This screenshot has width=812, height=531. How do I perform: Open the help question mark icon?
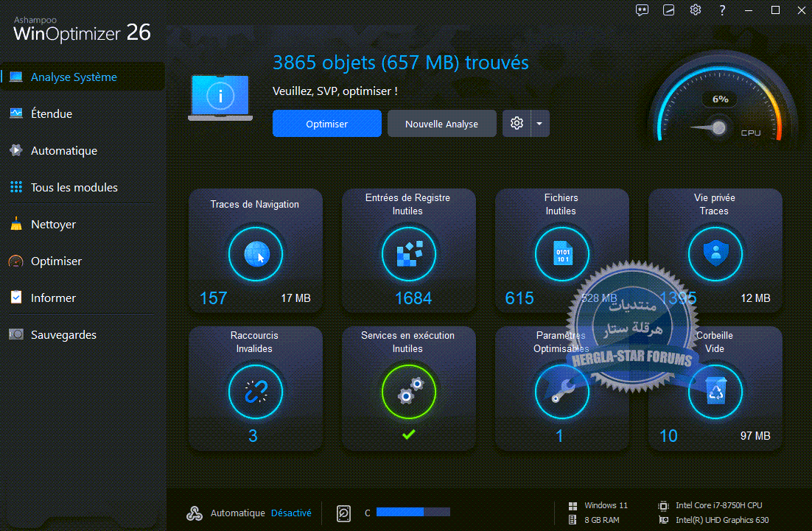(x=722, y=10)
